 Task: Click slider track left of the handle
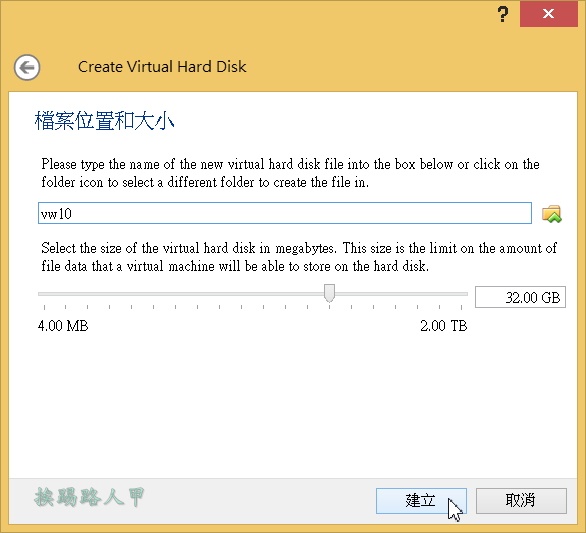pyautogui.click(x=181, y=294)
